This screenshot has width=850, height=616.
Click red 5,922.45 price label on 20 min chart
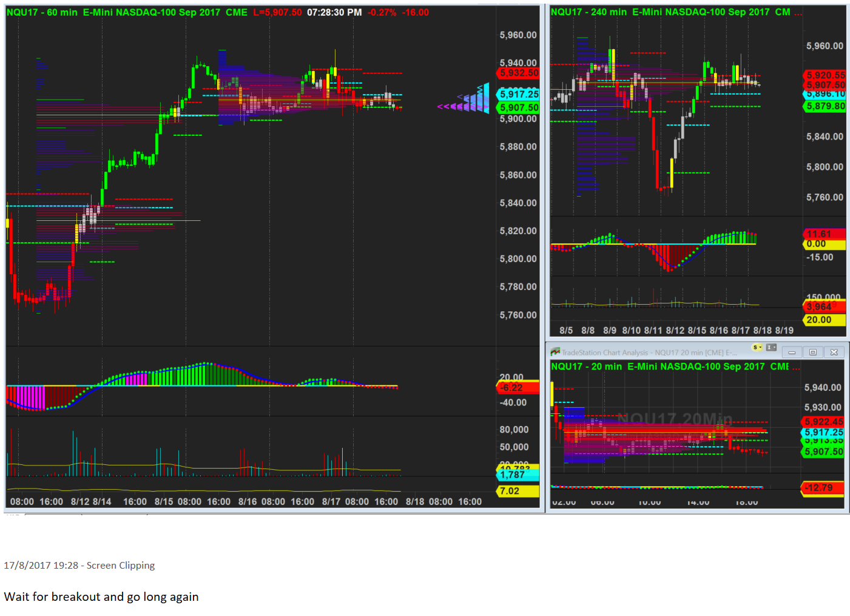pos(823,422)
